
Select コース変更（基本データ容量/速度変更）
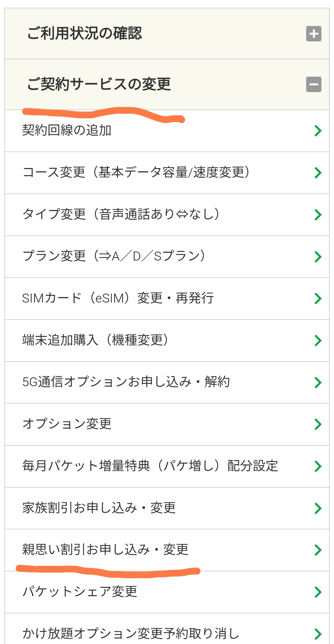click(136, 172)
